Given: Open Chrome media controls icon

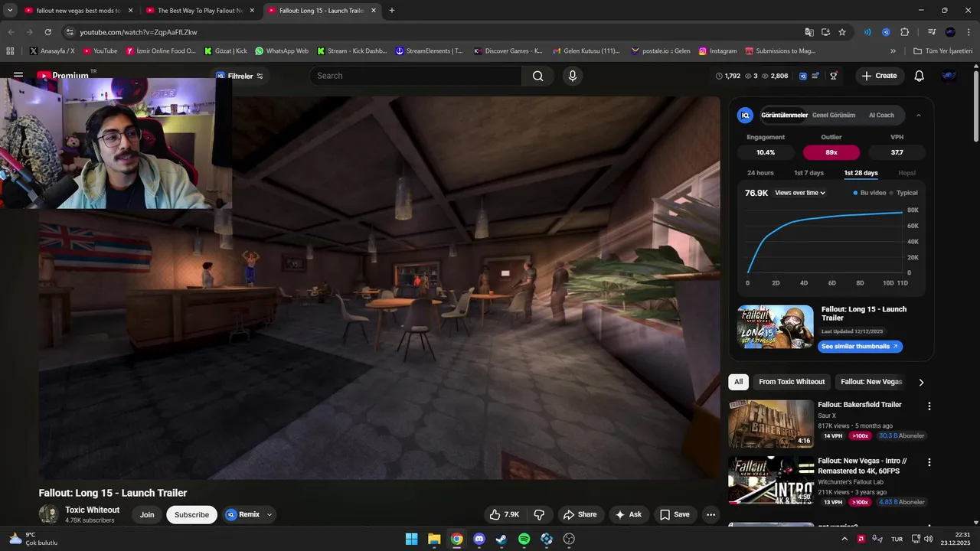Looking at the screenshot, I should point(932,32).
